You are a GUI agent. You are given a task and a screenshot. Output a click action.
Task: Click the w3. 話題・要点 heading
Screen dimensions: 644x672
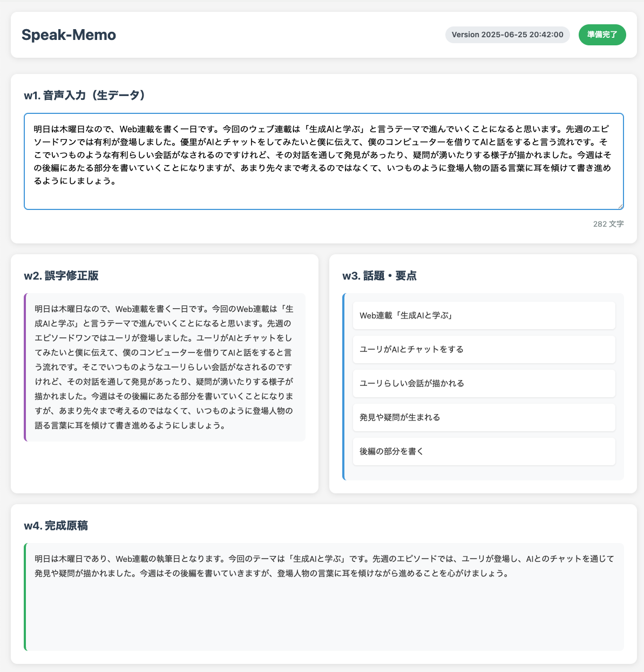[x=379, y=276]
